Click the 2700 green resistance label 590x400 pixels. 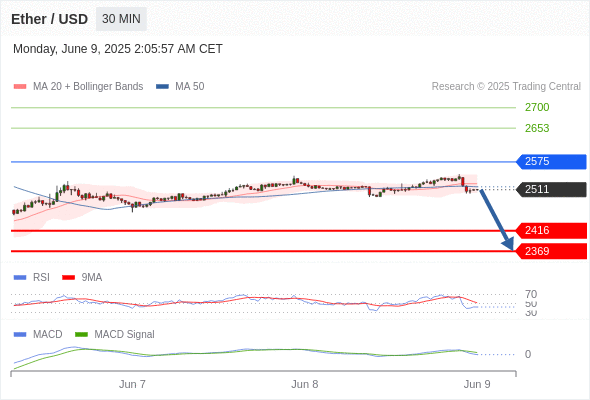coord(537,107)
